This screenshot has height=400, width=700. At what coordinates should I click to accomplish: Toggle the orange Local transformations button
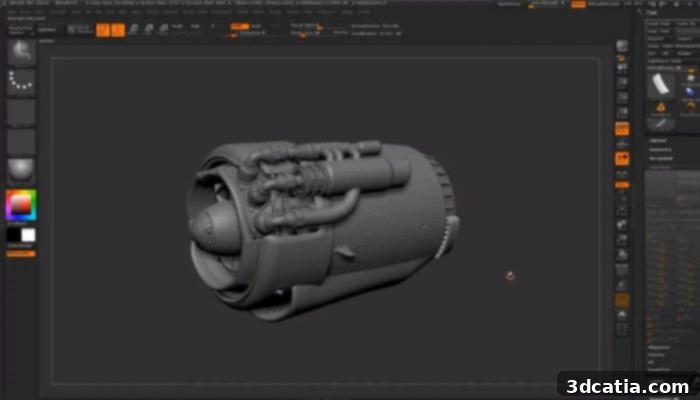(622, 158)
